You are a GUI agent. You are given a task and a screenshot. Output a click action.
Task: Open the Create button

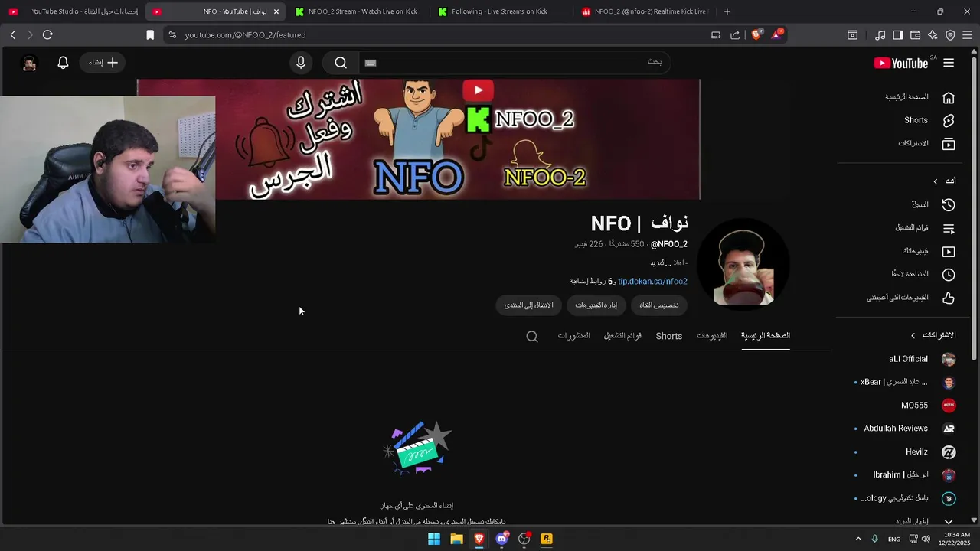[103, 63]
